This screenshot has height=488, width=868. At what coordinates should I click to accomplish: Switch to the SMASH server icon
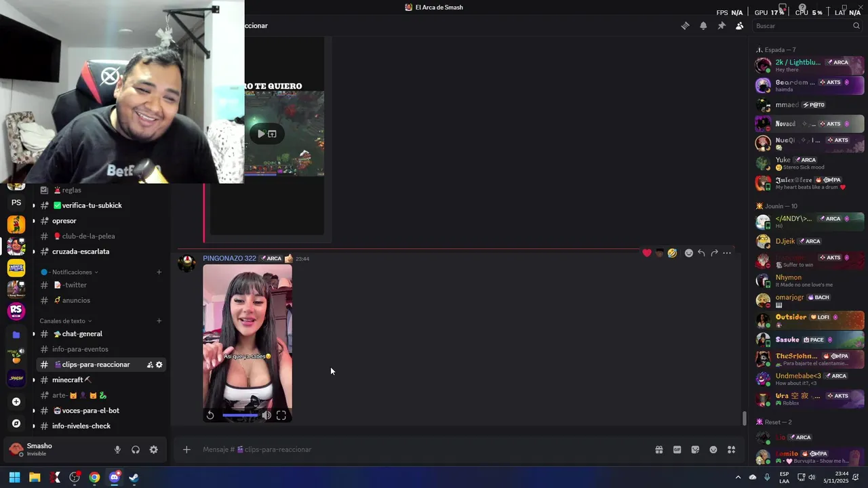(16, 378)
